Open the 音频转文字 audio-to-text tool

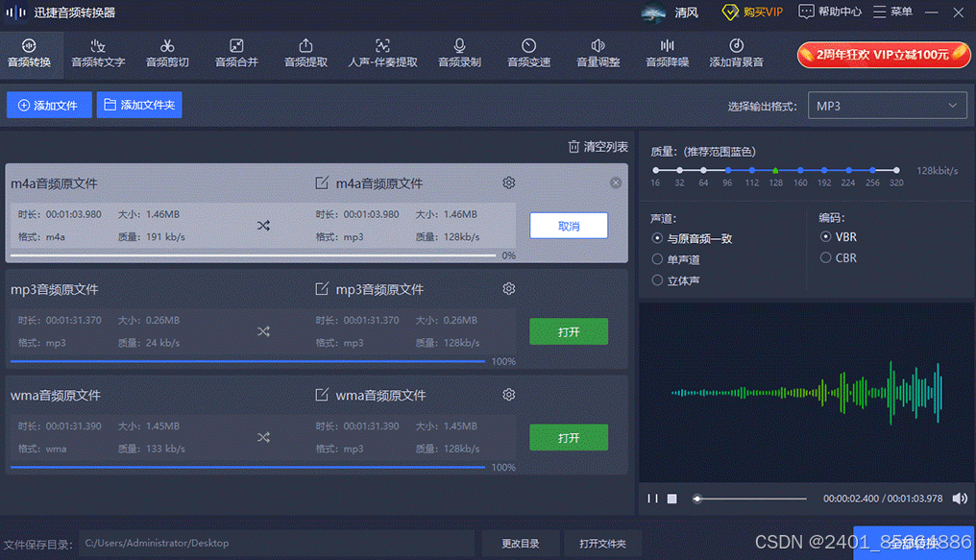pyautogui.click(x=98, y=54)
